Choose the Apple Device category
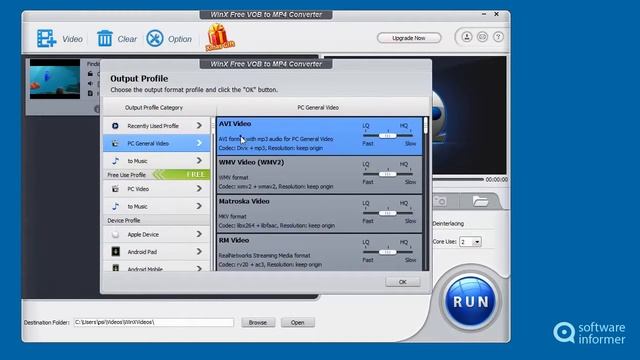The image size is (640, 360). point(157,234)
